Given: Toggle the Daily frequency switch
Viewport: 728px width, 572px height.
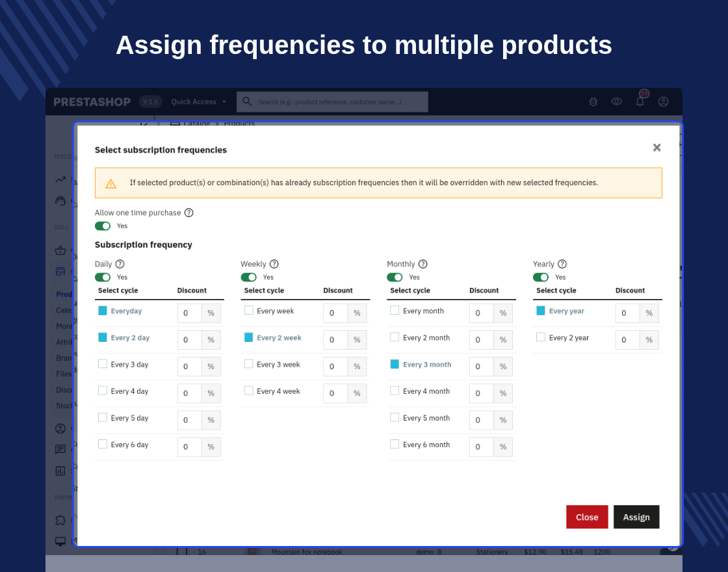Looking at the screenshot, I should click(x=103, y=277).
